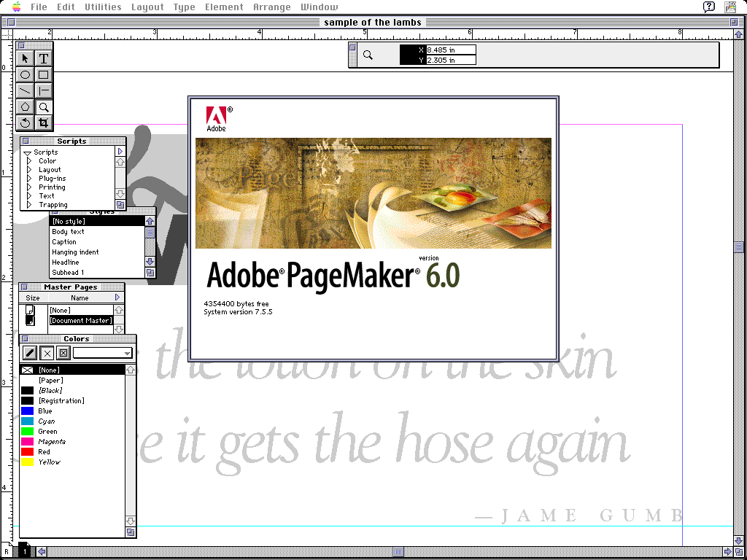Image resolution: width=747 pixels, height=560 pixels.
Task: Click the R master page icon
Action: click(7, 551)
